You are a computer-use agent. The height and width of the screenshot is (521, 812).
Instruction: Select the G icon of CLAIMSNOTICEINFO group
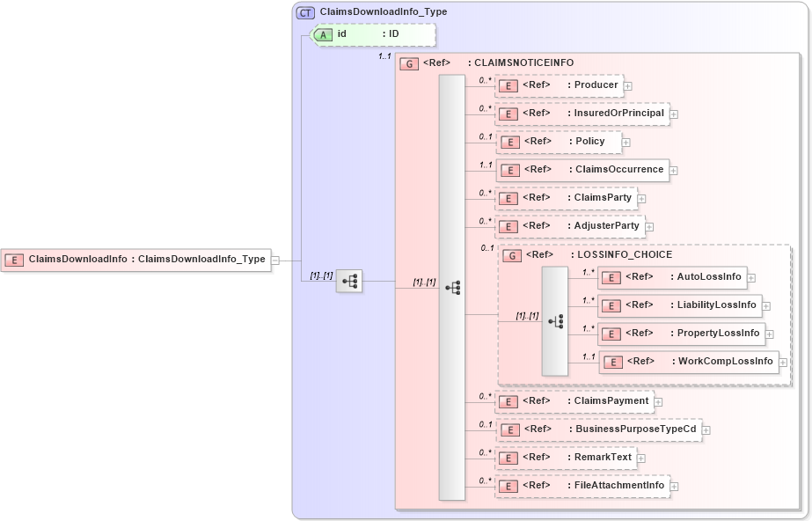point(408,62)
